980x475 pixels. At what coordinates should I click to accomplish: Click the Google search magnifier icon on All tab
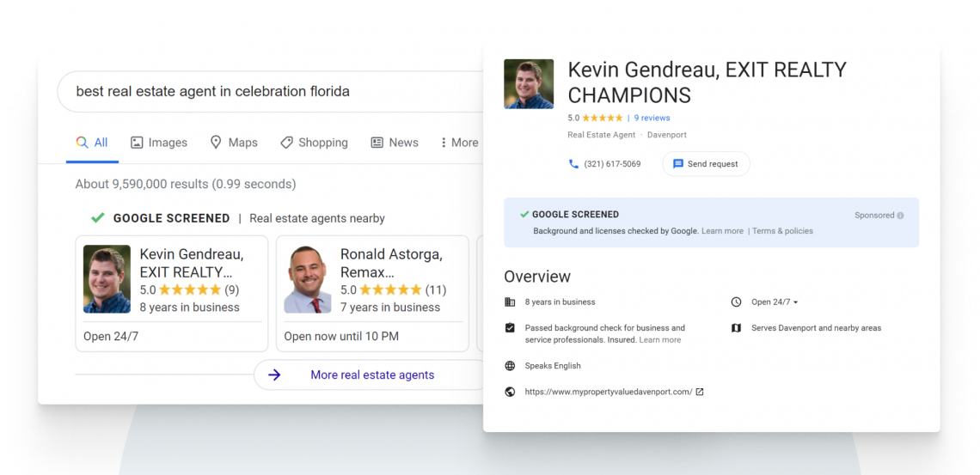[x=82, y=143]
